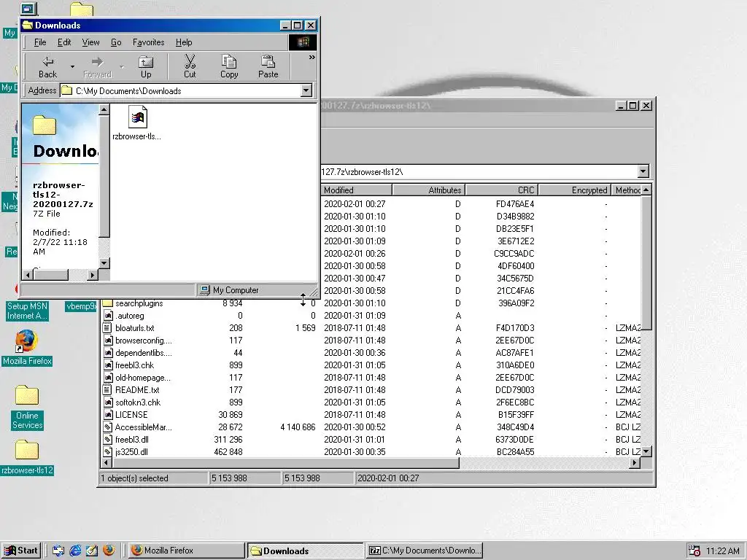This screenshot has height=560, width=747.
Task: Select the rzbrowser-tls 7z file icon
Action: point(138,117)
